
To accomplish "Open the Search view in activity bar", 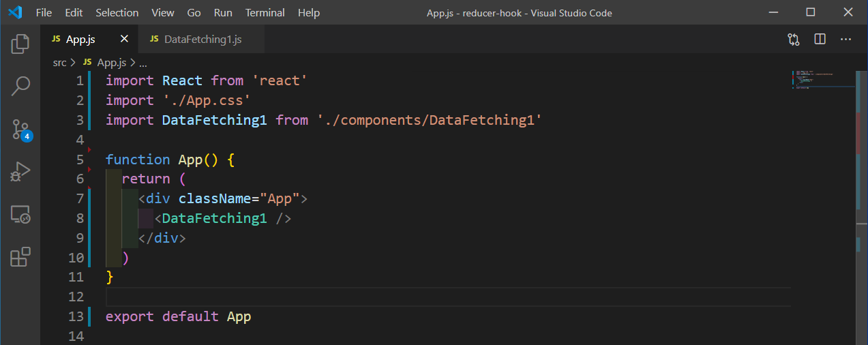I will [20, 87].
